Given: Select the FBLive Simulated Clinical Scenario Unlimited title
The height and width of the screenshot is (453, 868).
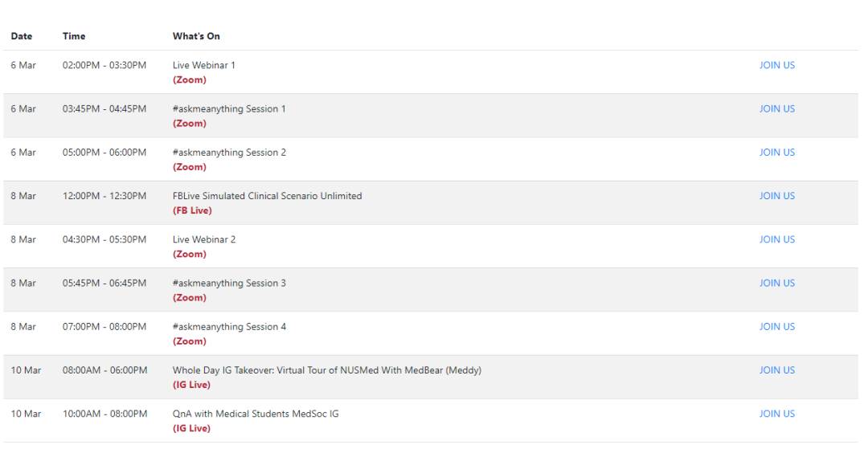Looking at the screenshot, I should pyautogui.click(x=267, y=196).
